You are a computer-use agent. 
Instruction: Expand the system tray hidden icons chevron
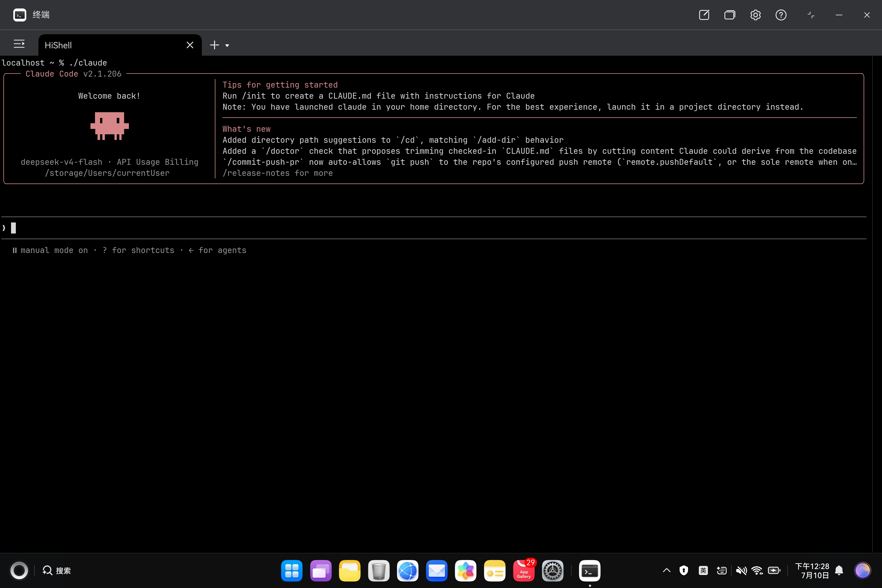tap(666, 570)
